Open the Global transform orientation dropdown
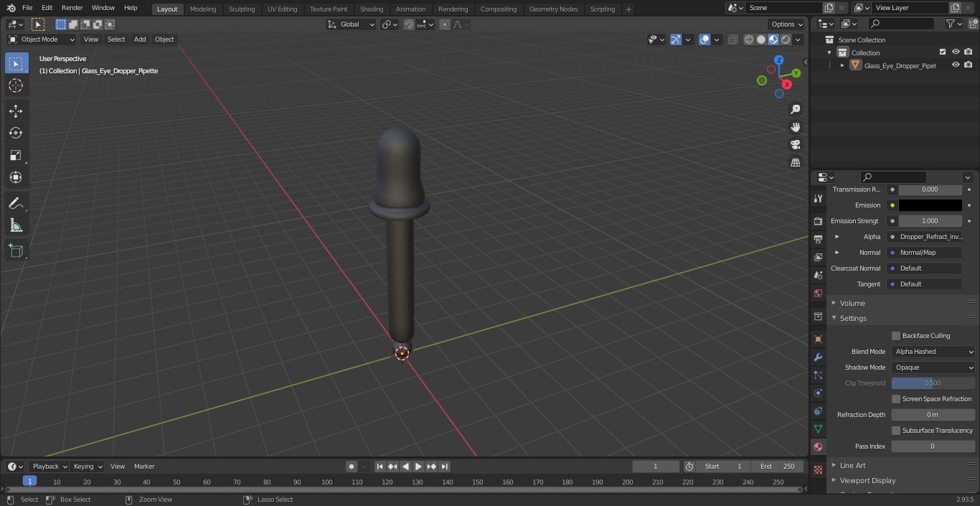The image size is (980, 506). [x=352, y=24]
